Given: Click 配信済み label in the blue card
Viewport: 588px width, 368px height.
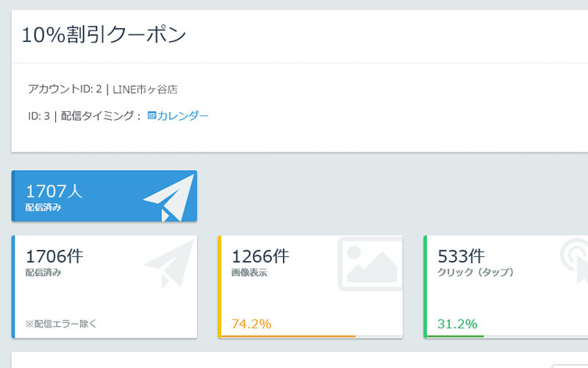Looking at the screenshot, I should pos(43,208).
